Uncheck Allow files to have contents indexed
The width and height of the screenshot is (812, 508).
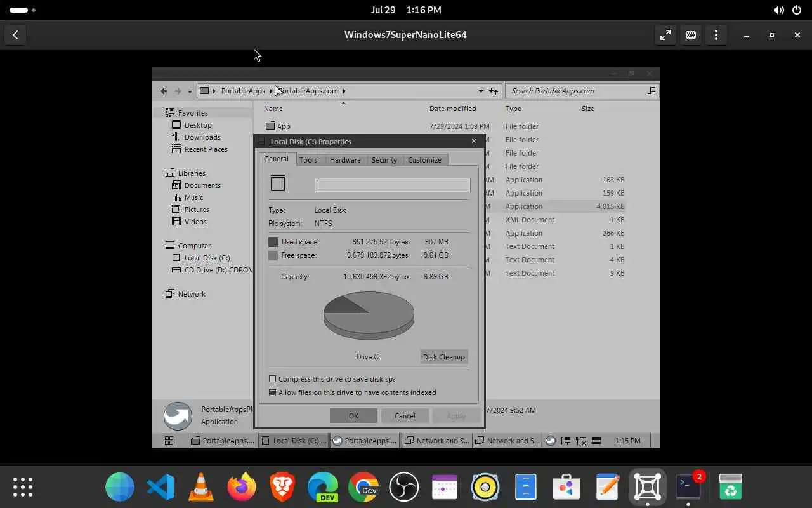273,392
